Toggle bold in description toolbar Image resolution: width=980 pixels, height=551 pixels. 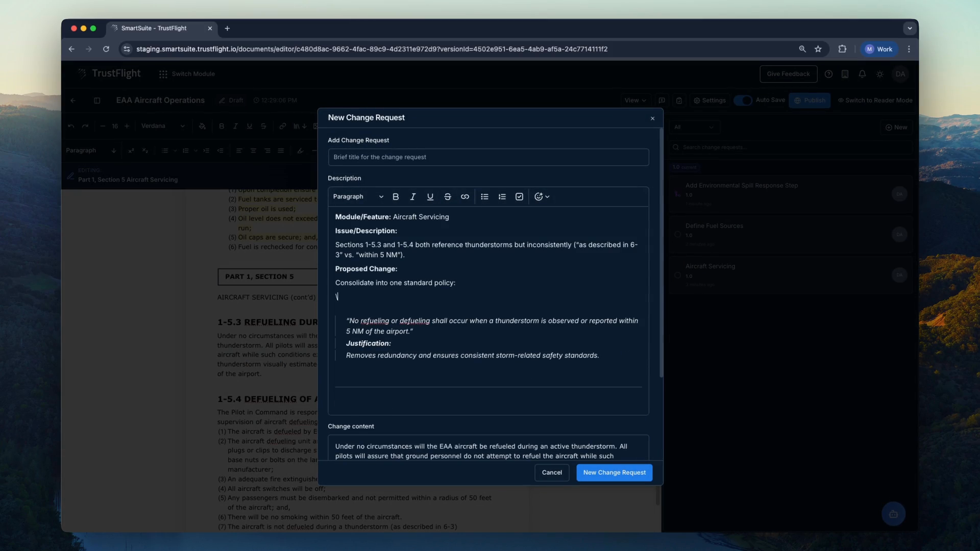396,196
